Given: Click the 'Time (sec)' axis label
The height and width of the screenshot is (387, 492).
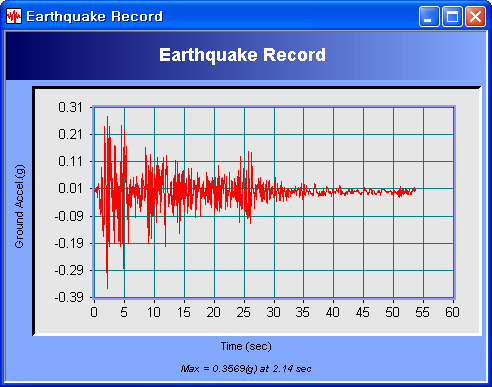Looking at the screenshot, I should coord(246,346).
